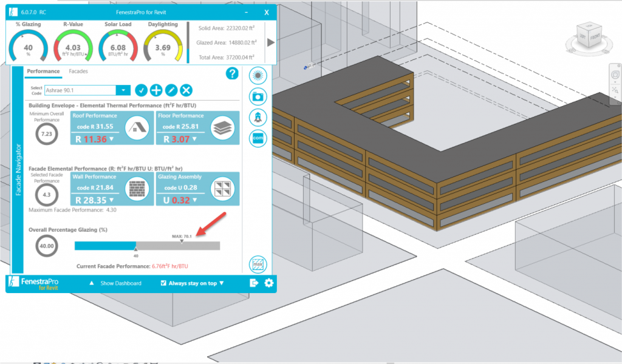This screenshot has width=622, height=364.
Task: Click the MAX 70.1 slider marker
Action: click(x=182, y=241)
